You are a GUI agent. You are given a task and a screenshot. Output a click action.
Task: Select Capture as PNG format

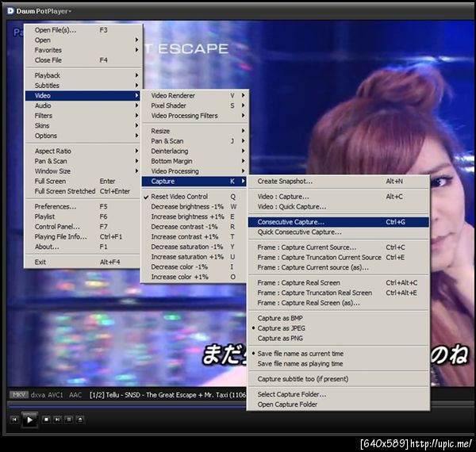pos(279,339)
